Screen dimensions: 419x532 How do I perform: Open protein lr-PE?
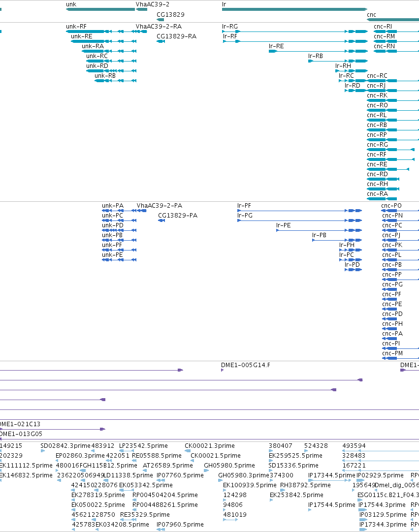[x=284, y=225]
